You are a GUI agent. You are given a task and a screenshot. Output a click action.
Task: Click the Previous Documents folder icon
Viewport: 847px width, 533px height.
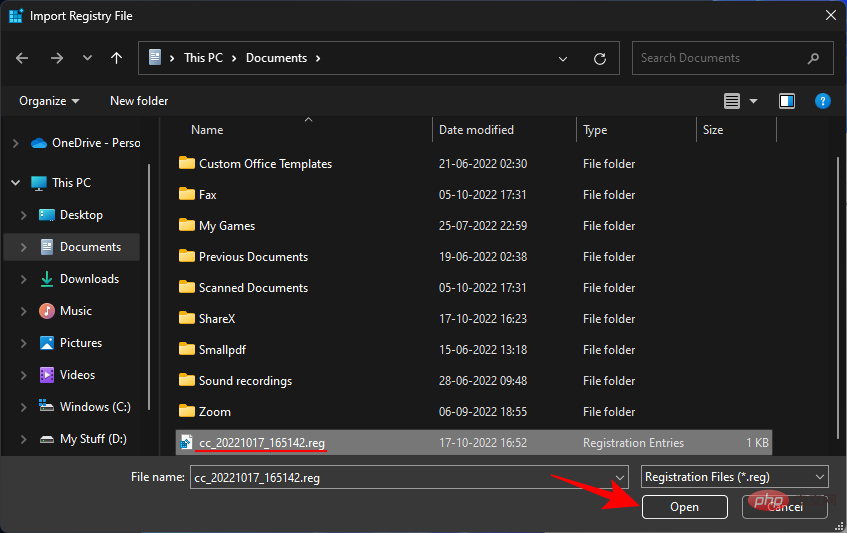(186, 256)
